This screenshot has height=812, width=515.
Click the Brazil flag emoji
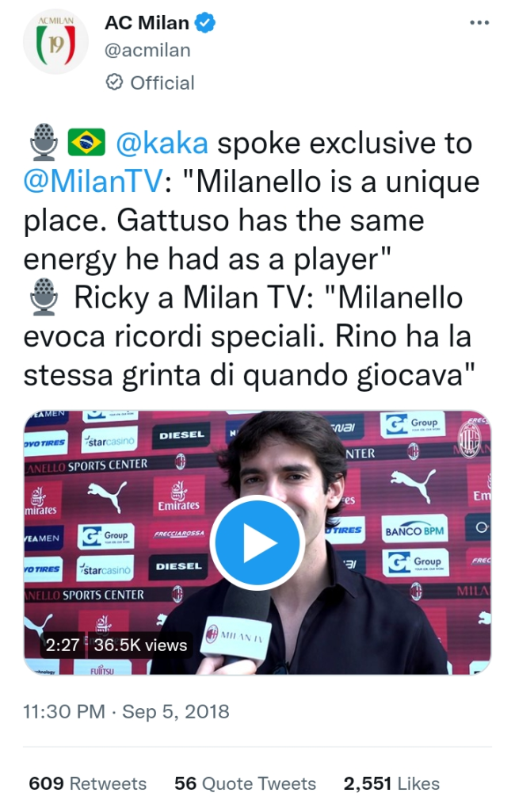pos(86,143)
